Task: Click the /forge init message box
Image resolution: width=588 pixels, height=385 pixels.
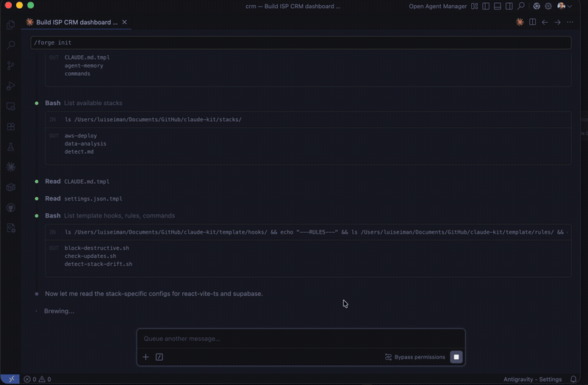Action: (301, 43)
